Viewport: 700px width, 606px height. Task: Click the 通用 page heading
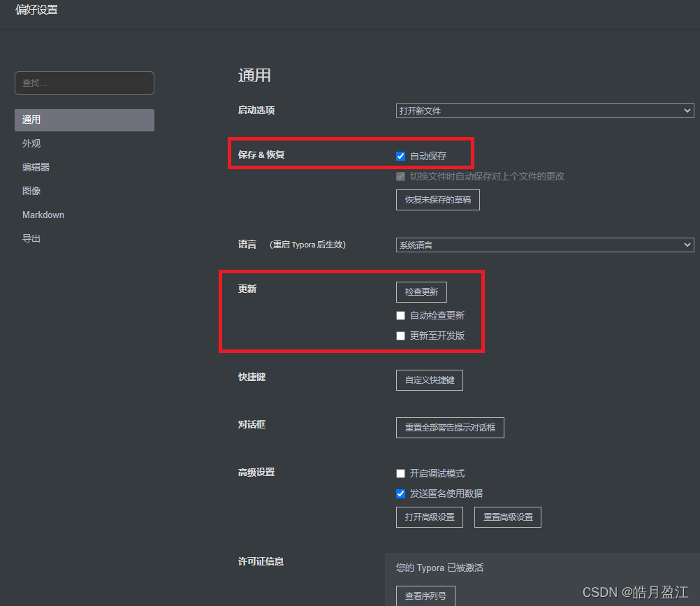point(254,75)
